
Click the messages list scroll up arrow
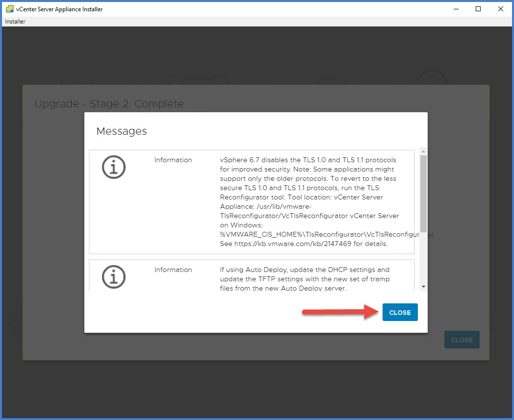click(x=423, y=151)
